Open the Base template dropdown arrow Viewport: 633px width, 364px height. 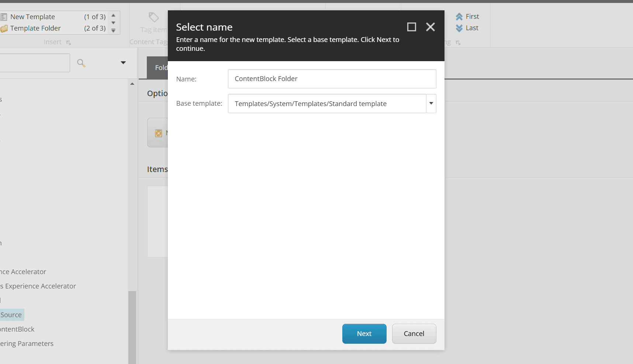[431, 104]
